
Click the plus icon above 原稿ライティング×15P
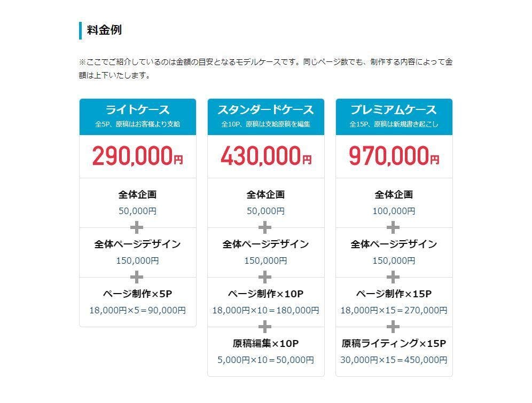[394, 327]
